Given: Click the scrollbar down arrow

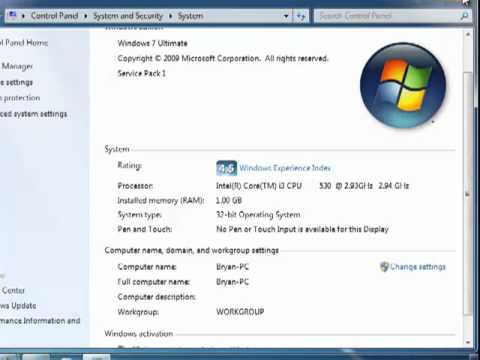Looking at the screenshot, I should (468, 342).
